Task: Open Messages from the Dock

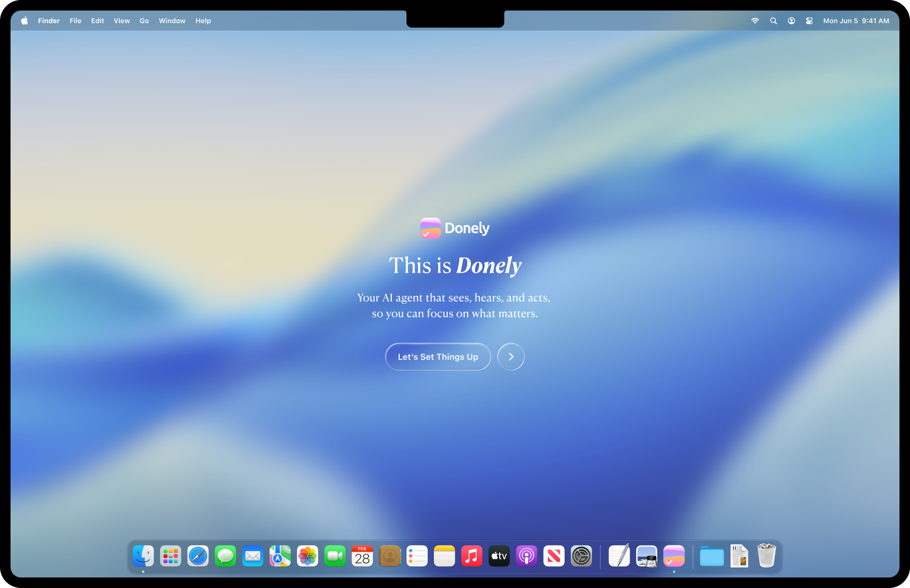Action: pos(225,556)
